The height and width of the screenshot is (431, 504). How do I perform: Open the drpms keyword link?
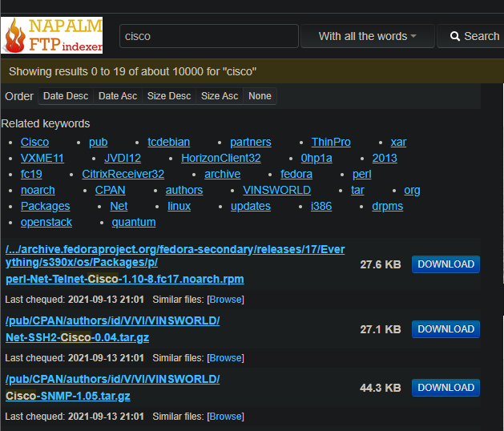387,207
